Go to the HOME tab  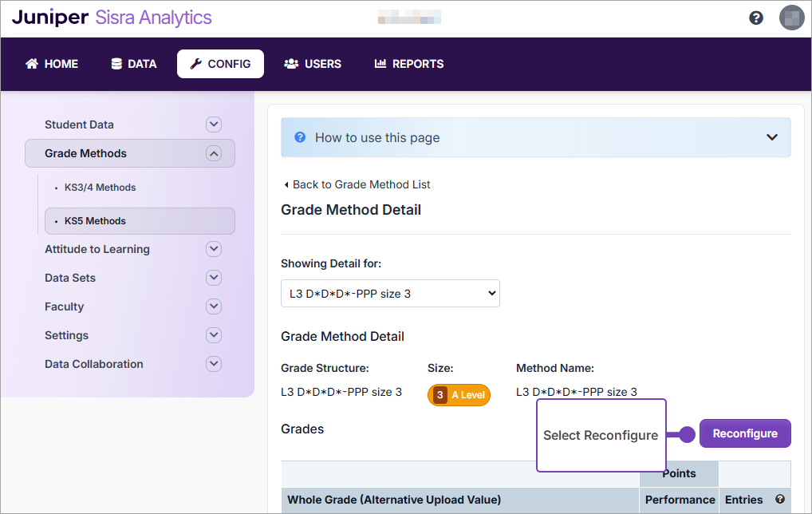pyautogui.click(x=52, y=64)
